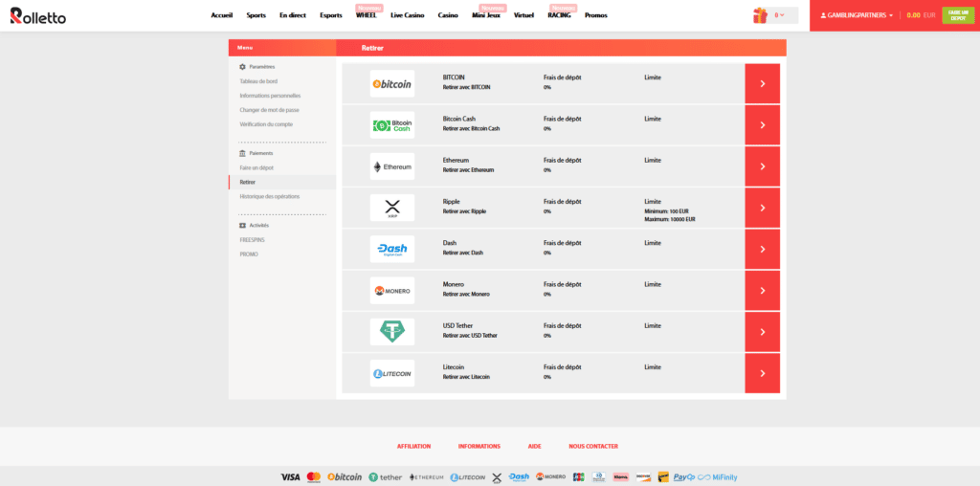
Task: Click the Litecoin logo in withdrawal list
Action: (x=391, y=373)
